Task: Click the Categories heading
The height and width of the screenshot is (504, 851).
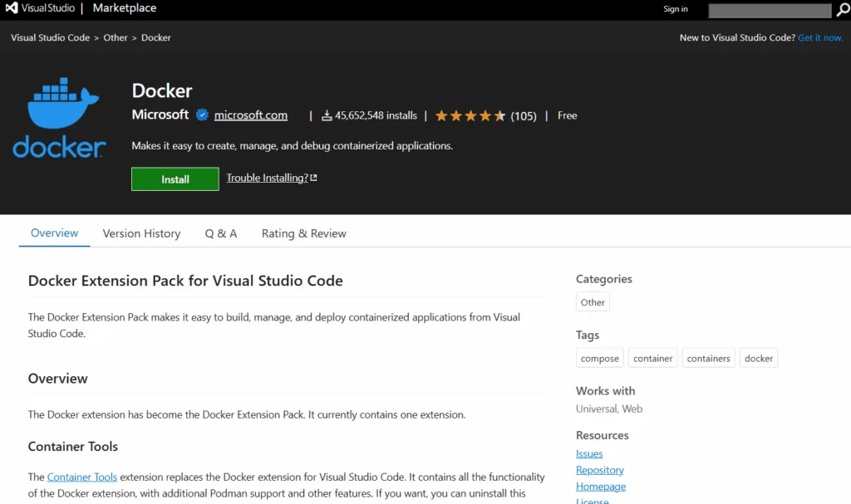Action: 604,279
